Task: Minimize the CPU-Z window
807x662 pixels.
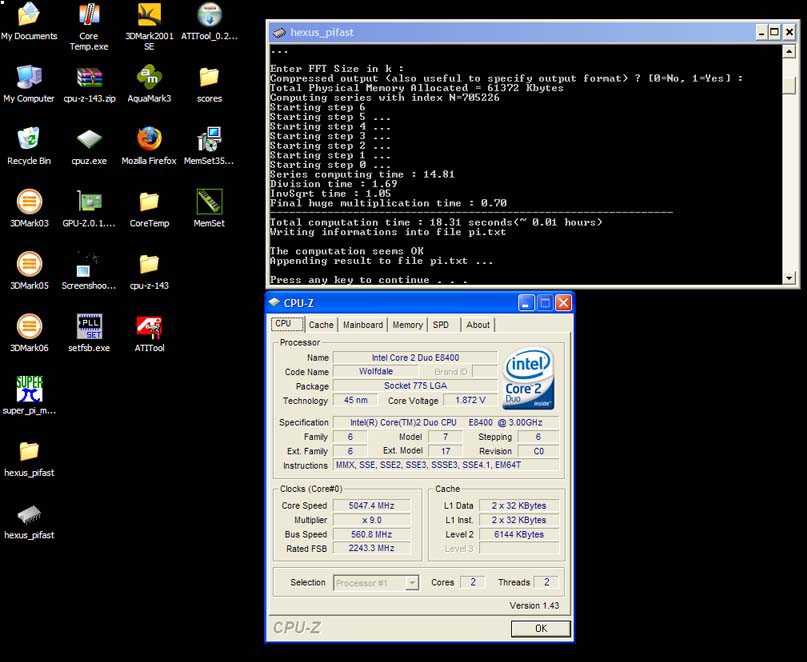Action: pyautogui.click(x=525, y=303)
